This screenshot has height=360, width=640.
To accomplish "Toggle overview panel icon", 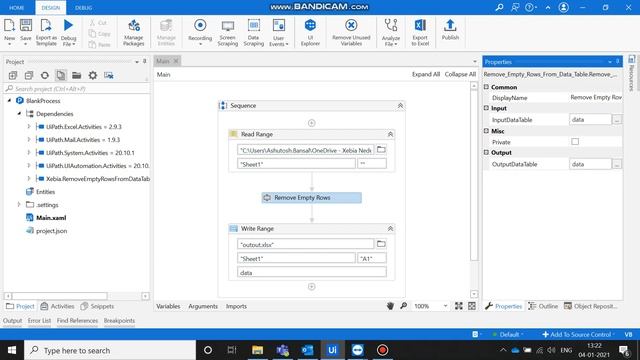I will pyautogui.click(x=472, y=306).
